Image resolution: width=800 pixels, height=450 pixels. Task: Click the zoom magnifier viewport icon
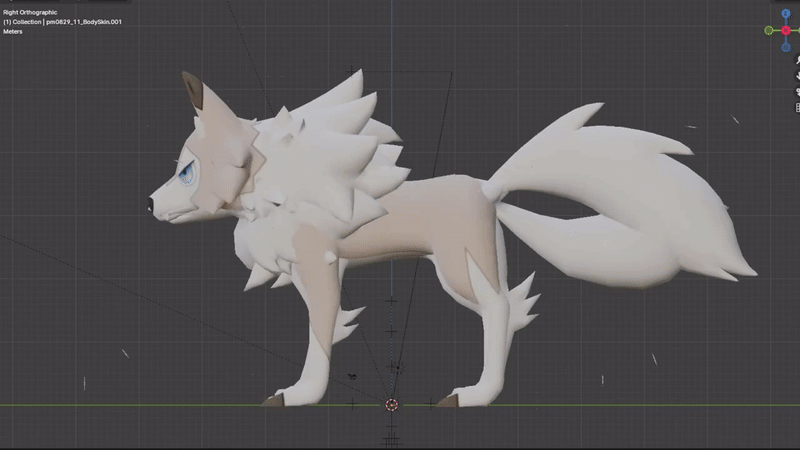tap(797, 62)
